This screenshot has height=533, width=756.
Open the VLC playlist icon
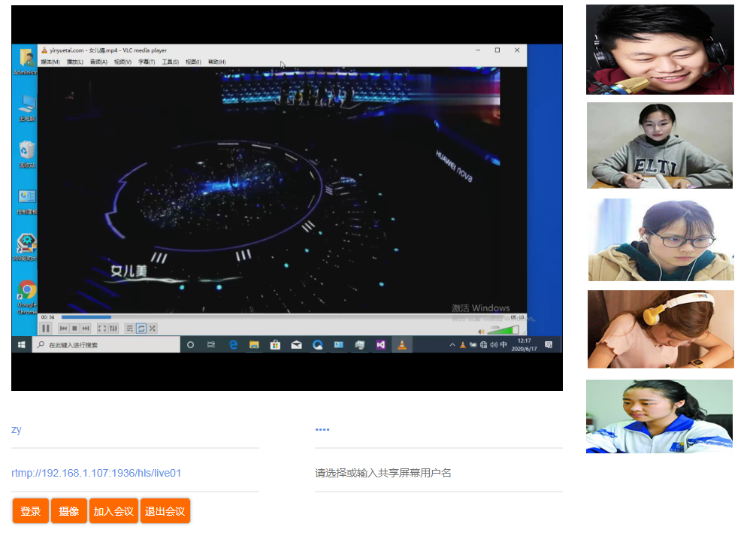129,329
